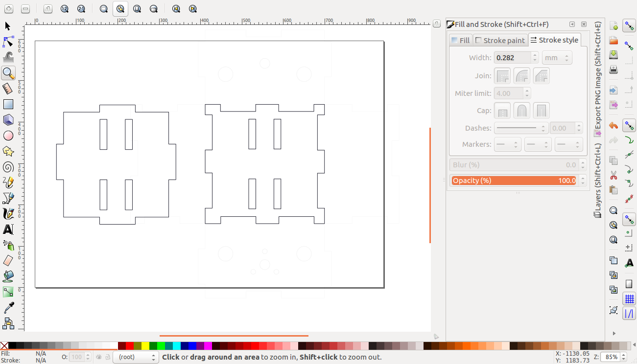Toggle the main enable-snapping button

click(630, 26)
